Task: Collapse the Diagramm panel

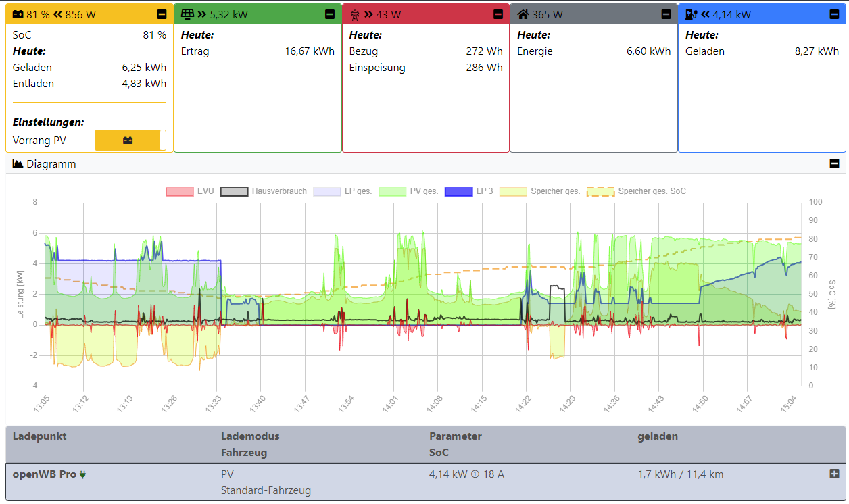Action: pos(835,164)
